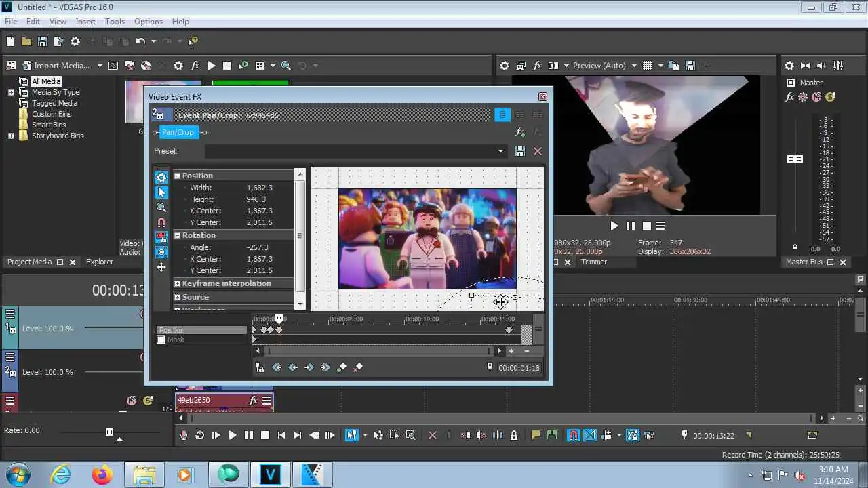Select Smart Bins folder

49,125
